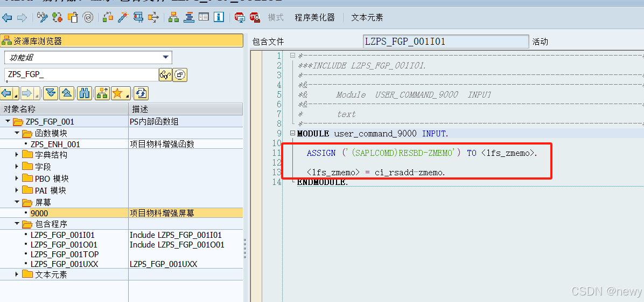Expand the 字段 folder

click(x=17, y=166)
